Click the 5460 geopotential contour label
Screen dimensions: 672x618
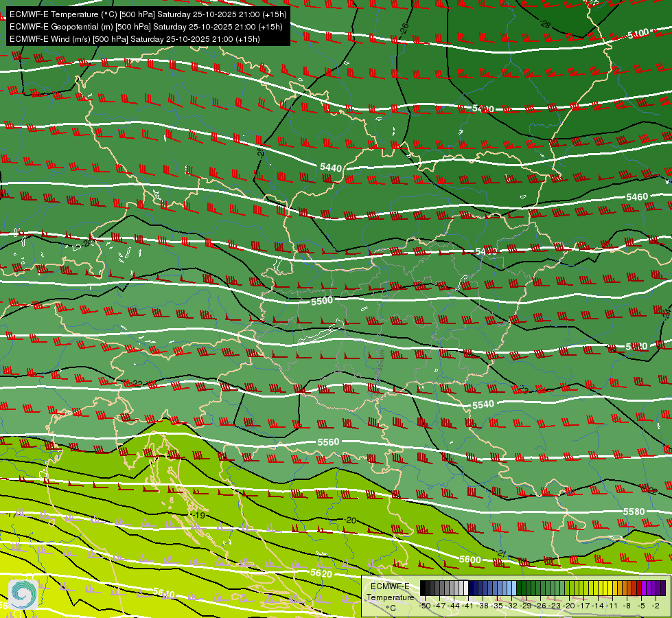pyautogui.click(x=637, y=197)
